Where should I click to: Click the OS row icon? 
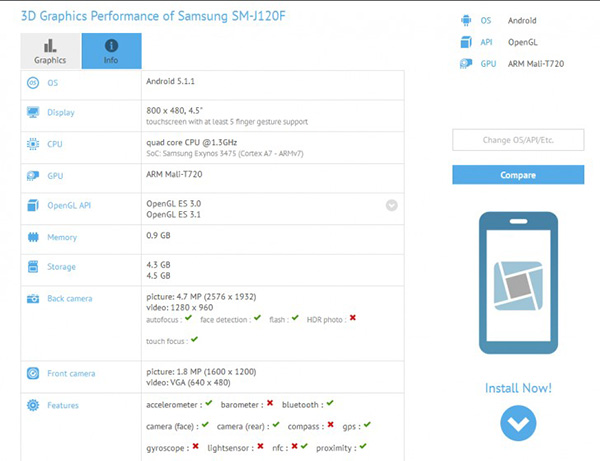[x=33, y=83]
